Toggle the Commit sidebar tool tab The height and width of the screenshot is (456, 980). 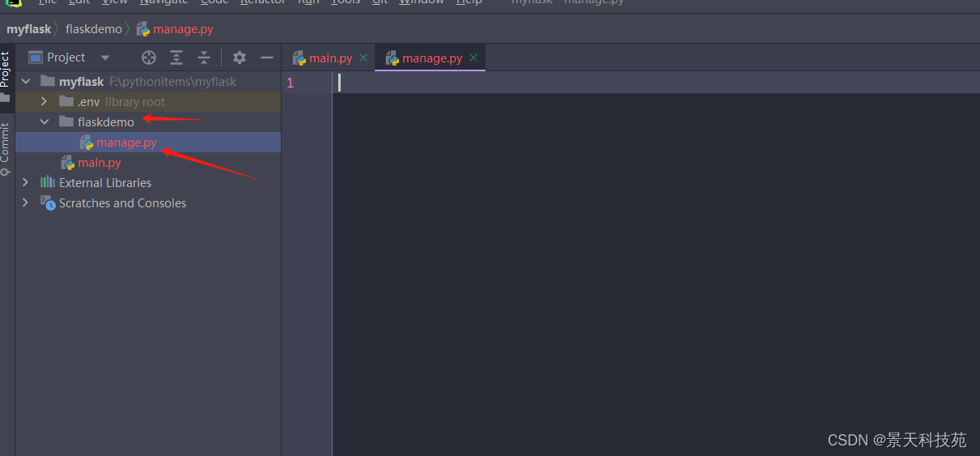pyautogui.click(x=6, y=149)
